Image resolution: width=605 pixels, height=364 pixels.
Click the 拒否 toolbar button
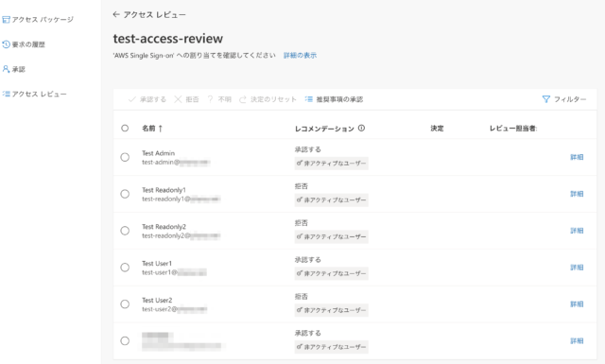(186, 99)
